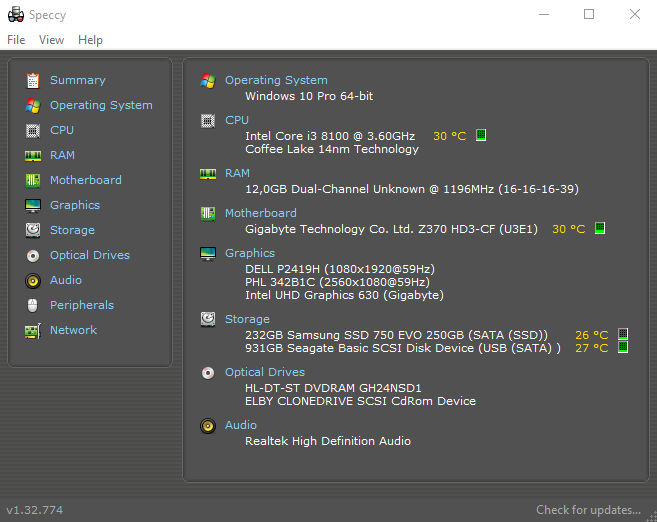Select Operating System in the sidebar
The image size is (657, 522).
coord(101,105)
